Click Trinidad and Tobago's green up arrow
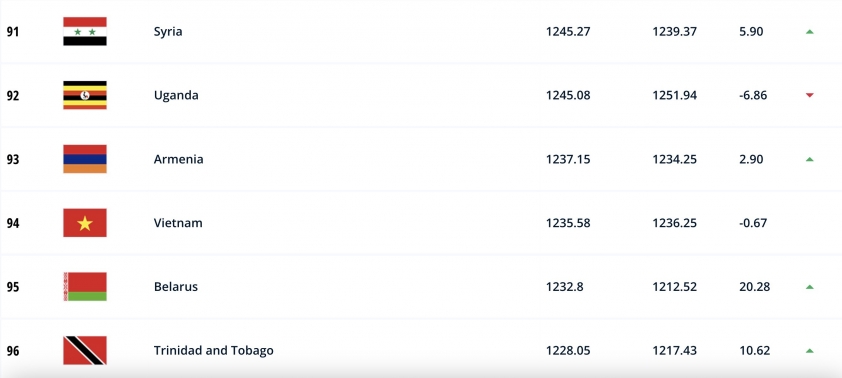This screenshot has height=378, width=842. 810,351
